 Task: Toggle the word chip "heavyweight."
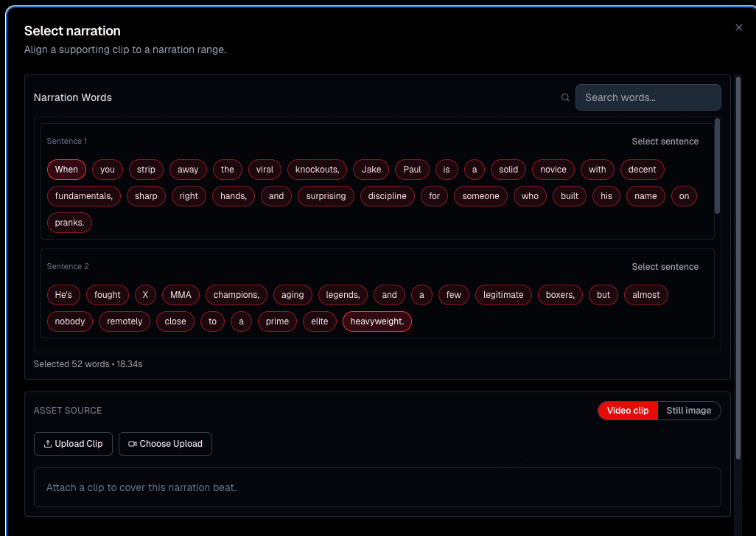[377, 321]
